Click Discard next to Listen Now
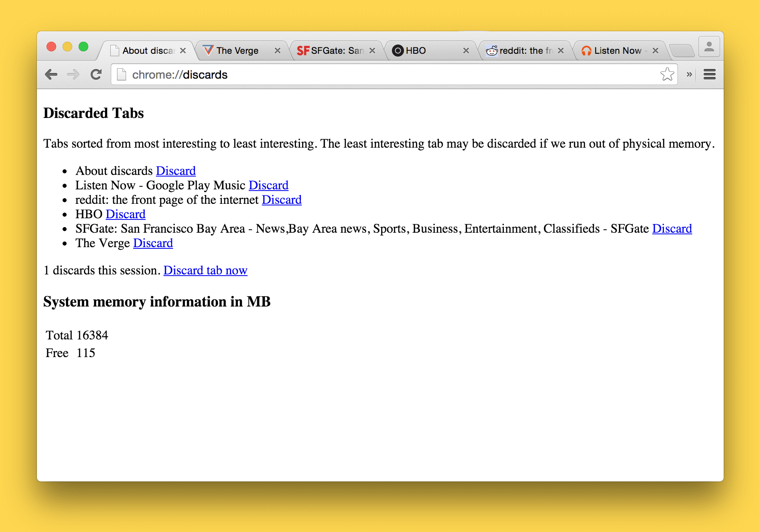759x532 pixels. pyautogui.click(x=268, y=185)
